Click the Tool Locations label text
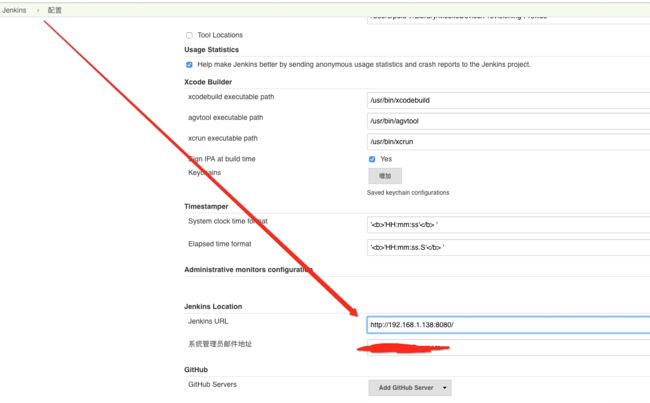Screen dimensions: 650x403 220,35
